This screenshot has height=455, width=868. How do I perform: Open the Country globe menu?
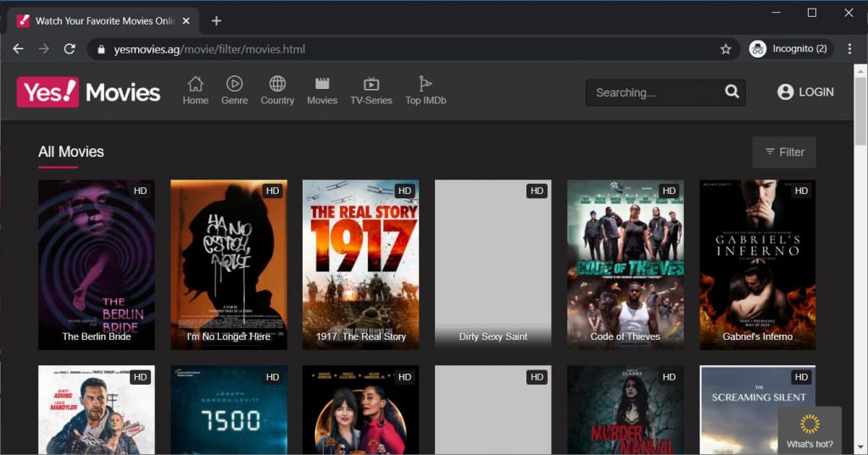[277, 91]
